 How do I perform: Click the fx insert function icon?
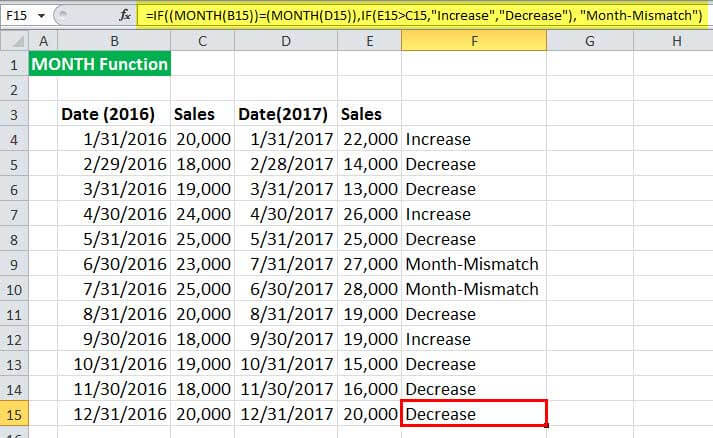click(x=125, y=15)
